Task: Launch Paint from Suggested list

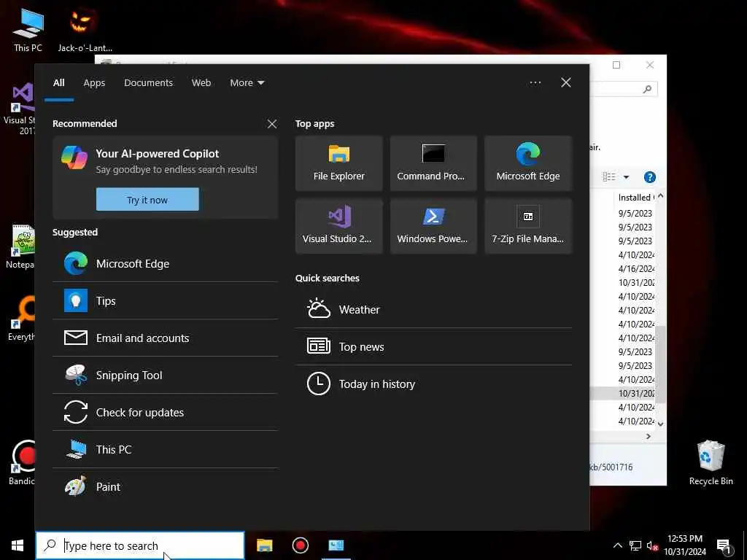Action: [165, 486]
